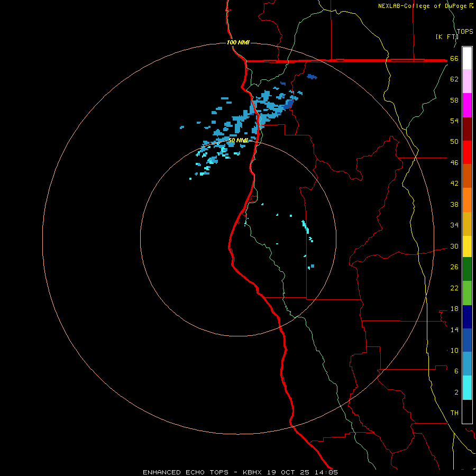Viewport: 476px width, 476px height.
Task: Click the light blue swatch near 6
Action: pos(467,364)
